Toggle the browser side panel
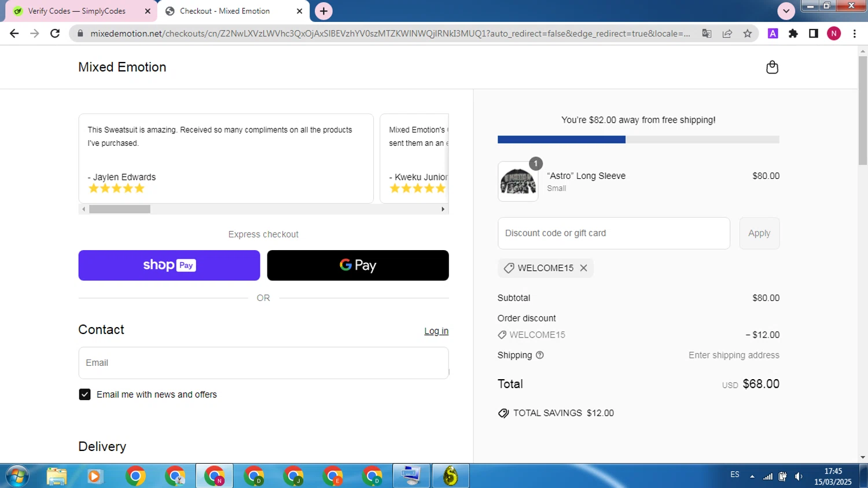Screen dimensions: 868x488 pos(814,34)
